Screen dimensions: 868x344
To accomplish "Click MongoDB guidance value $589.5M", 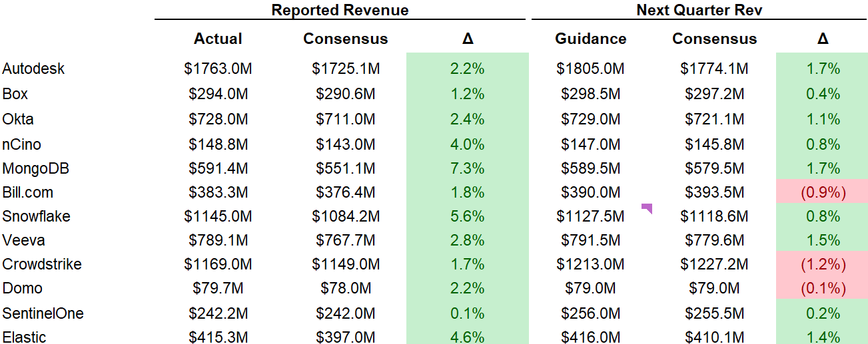I will (591, 168).
